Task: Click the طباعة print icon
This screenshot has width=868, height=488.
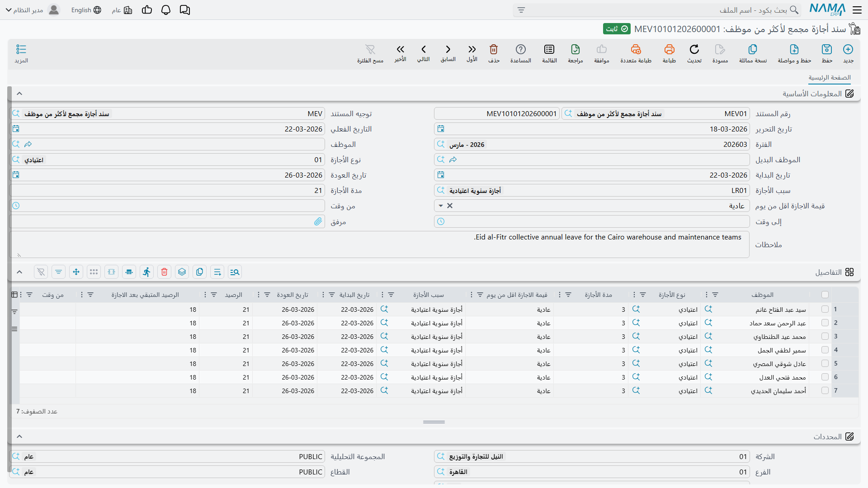Action: coord(669,49)
